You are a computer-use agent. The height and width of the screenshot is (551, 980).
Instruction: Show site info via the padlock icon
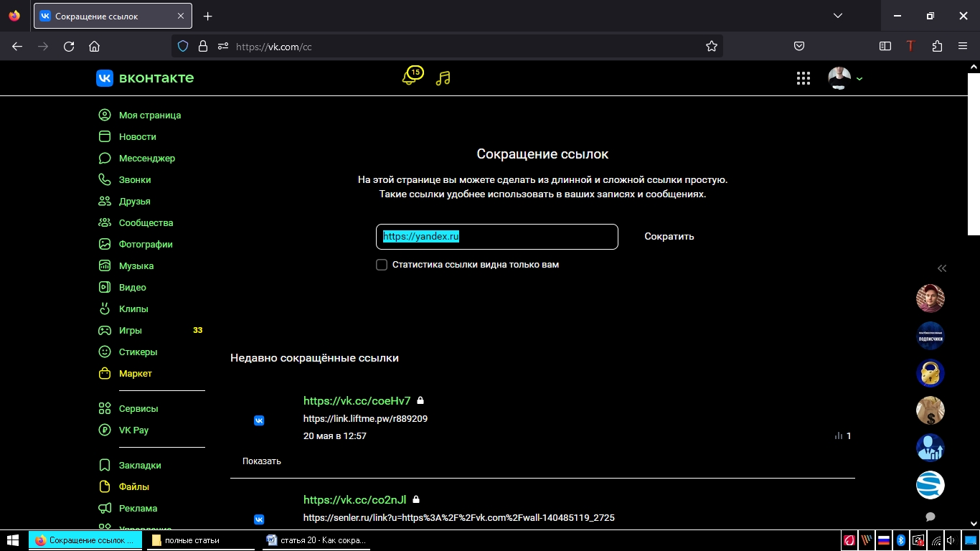pyautogui.click(x=203, y=46)
